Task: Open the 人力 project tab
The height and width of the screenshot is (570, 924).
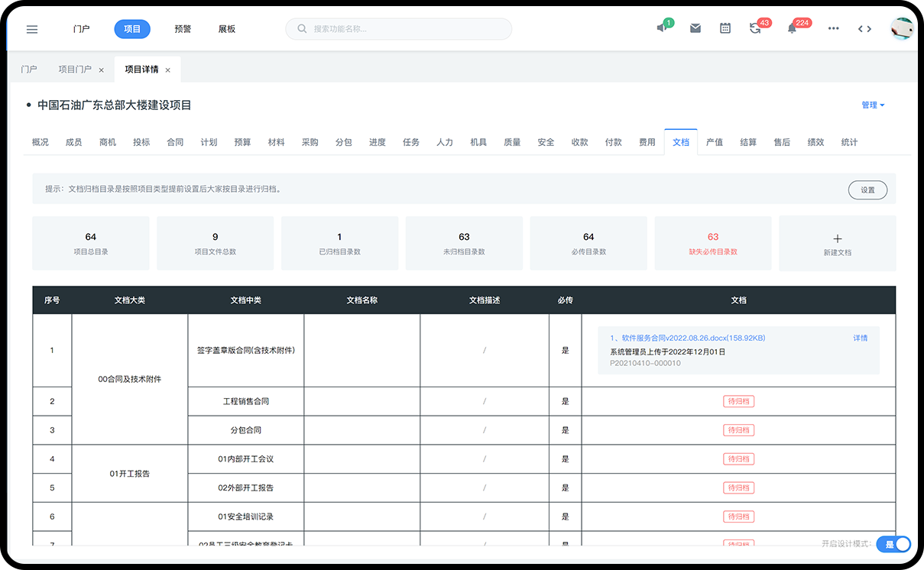Action: (445, 142)
